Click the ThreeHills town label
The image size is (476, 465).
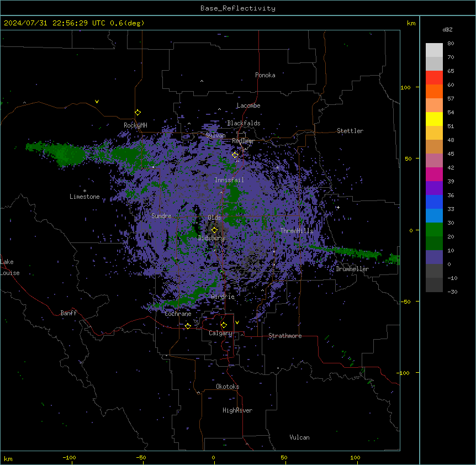tap(297, 231)
